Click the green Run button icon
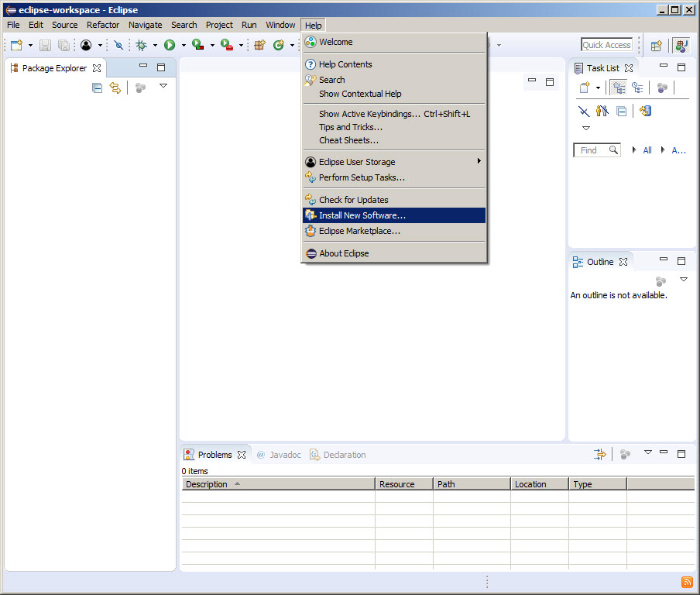 (x=169, y=46)
